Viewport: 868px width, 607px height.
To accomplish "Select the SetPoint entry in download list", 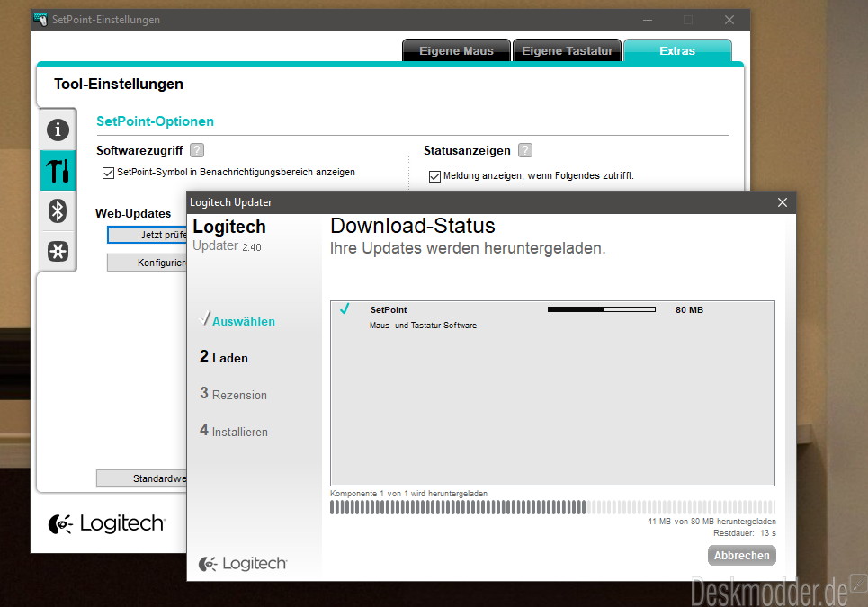I will pyautogui.click(x=552, y=317).
